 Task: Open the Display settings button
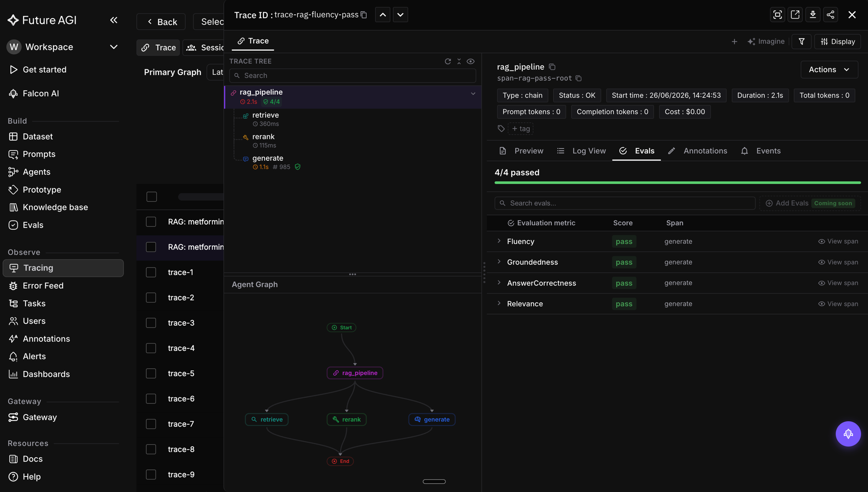838,42
